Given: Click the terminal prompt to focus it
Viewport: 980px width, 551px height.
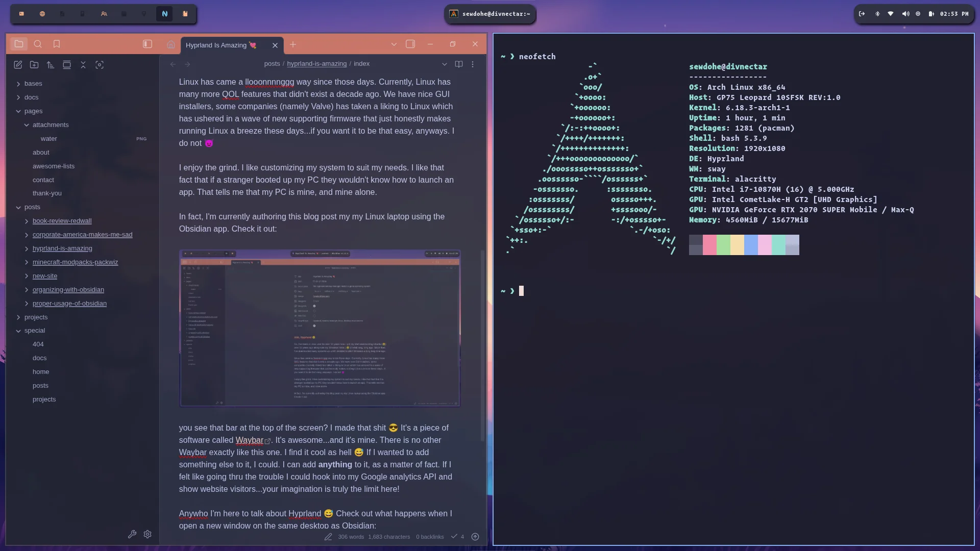Looking at the screenshot, I should (x=521, y=291).
